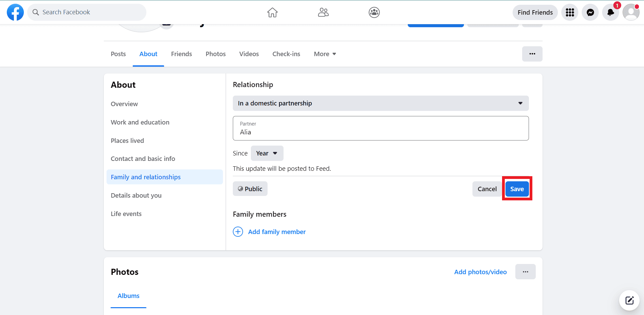Expand the More tab dropdown
The height and width of the screenshot is (315, 644).
325,54
